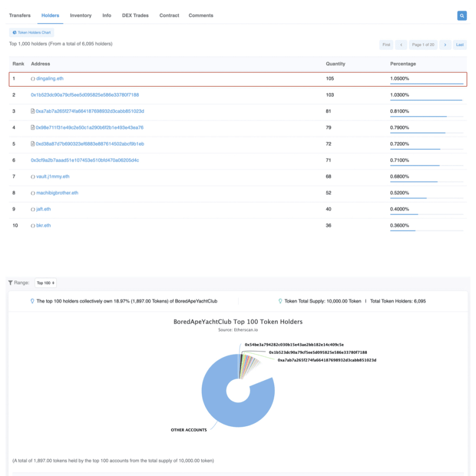Open the Contract tab
Screen dimensions: 476x476
[169, 16]
